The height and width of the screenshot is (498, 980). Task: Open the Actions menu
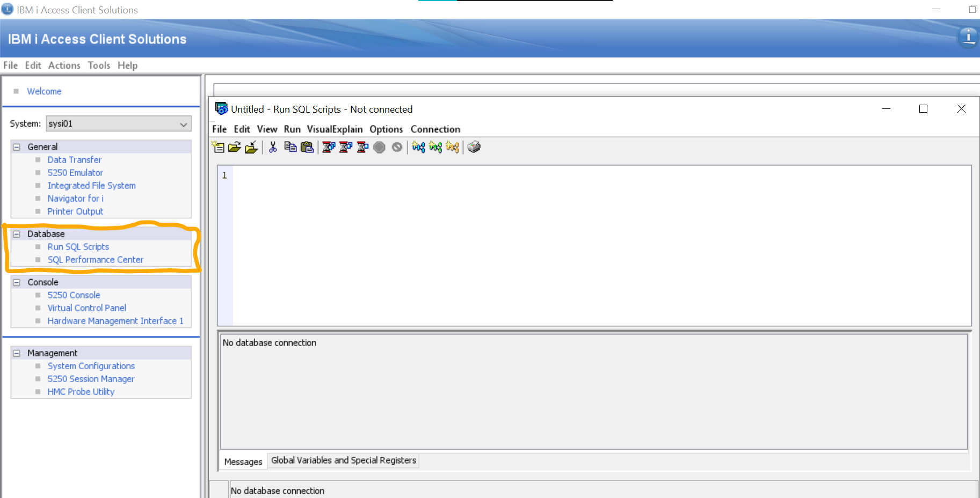(x=64, y=65)
